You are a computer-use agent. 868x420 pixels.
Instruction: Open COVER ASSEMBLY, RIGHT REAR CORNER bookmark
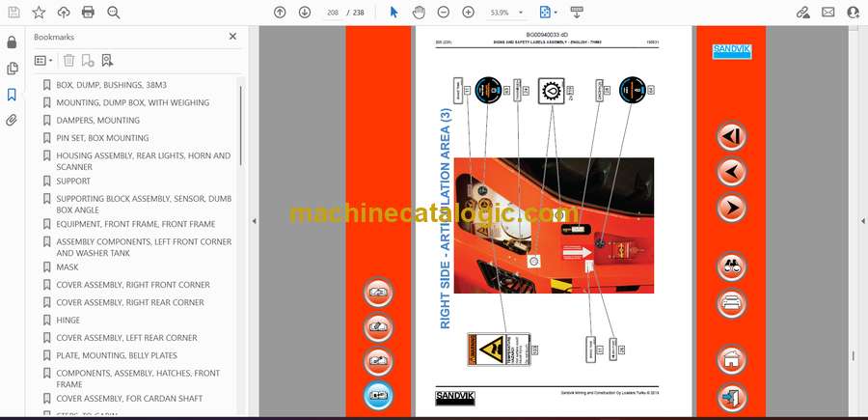pyautogui.click(x=130, y=302)
